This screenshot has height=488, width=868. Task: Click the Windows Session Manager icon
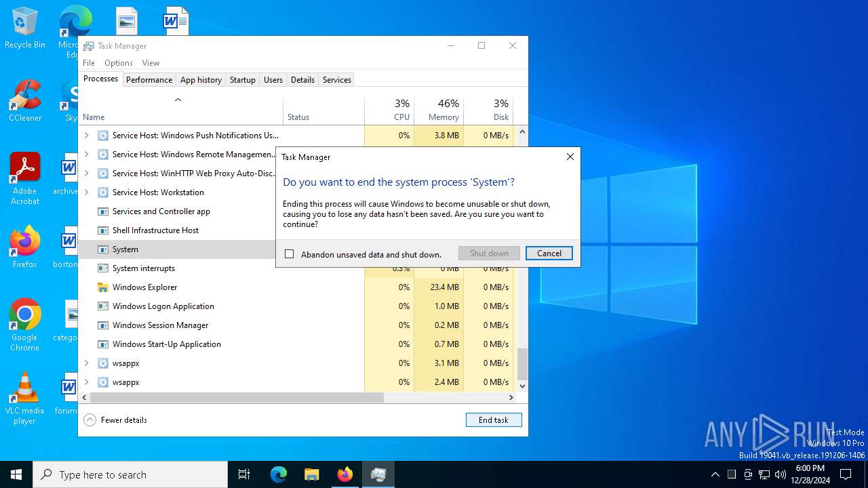(103, 325)
